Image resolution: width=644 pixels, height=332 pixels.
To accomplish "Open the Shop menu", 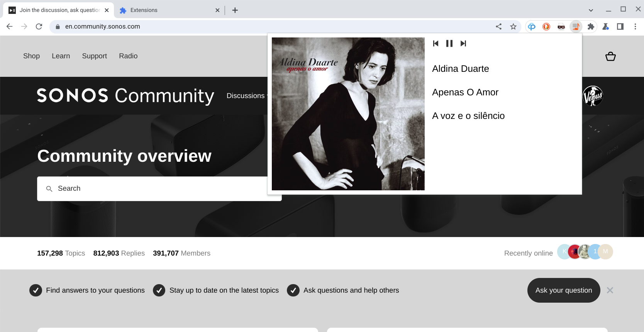I will click(x=31, y=56).
